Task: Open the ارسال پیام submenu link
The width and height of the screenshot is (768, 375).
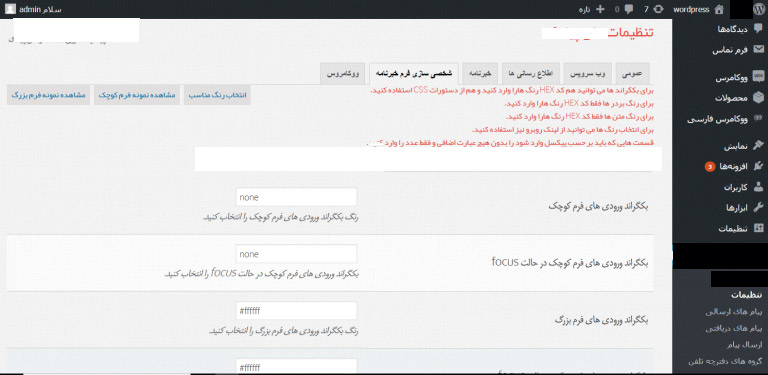Action: [744, 346]
